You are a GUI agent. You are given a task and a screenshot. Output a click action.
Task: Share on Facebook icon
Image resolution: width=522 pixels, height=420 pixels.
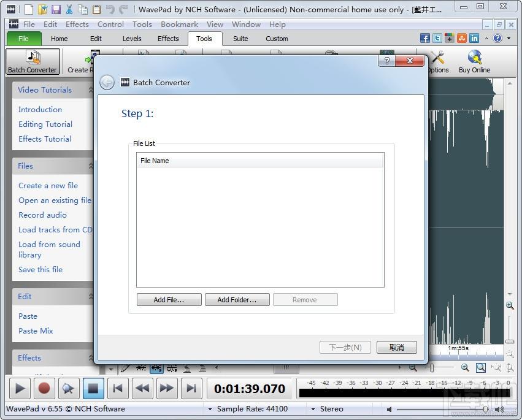[x=425, y=38]
